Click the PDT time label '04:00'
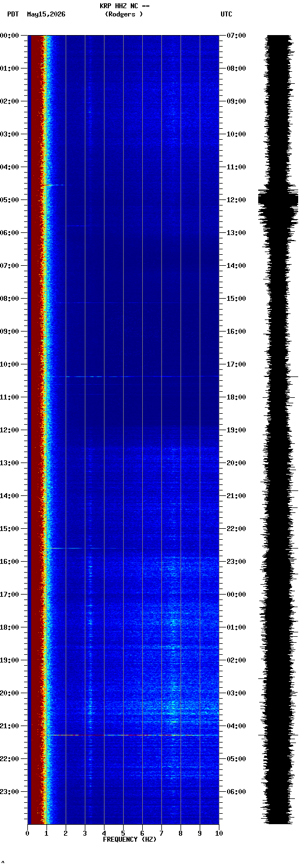Viewport: 302px width, 868px height. pos(9,167)
